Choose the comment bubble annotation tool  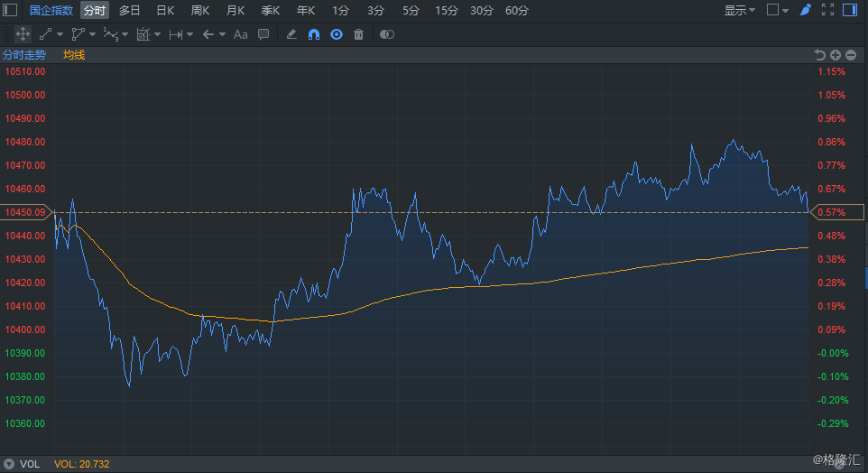(x=263, y=34)
